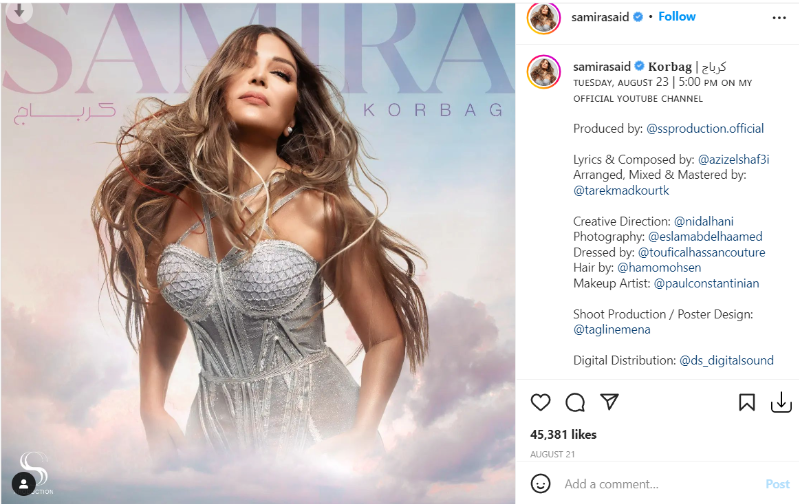
Task: Click the Add a comment field
Action: 661,484
